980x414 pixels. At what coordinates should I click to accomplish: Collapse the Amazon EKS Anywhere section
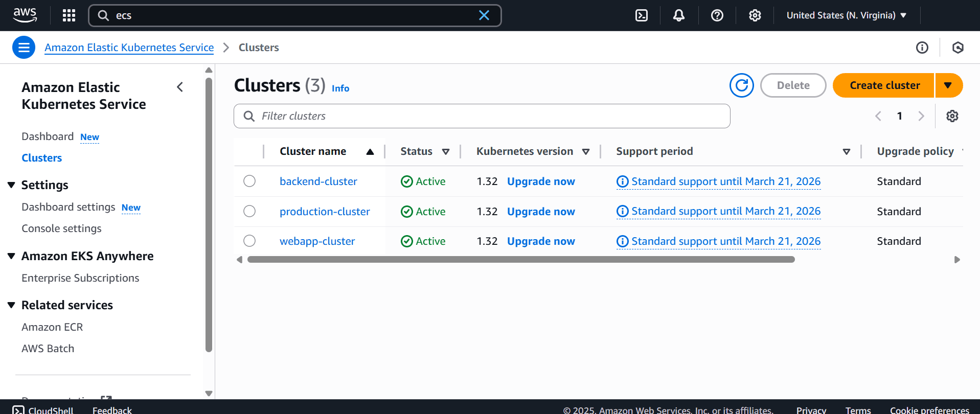(11, 256)
